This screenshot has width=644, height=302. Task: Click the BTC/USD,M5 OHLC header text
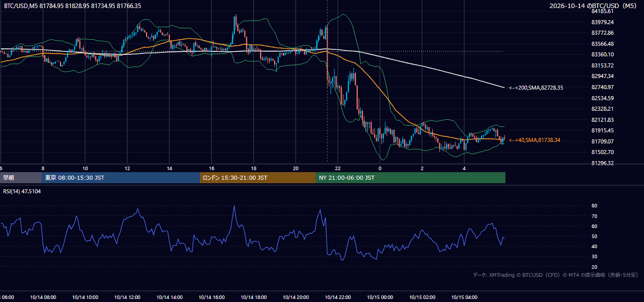click(73, 6)
